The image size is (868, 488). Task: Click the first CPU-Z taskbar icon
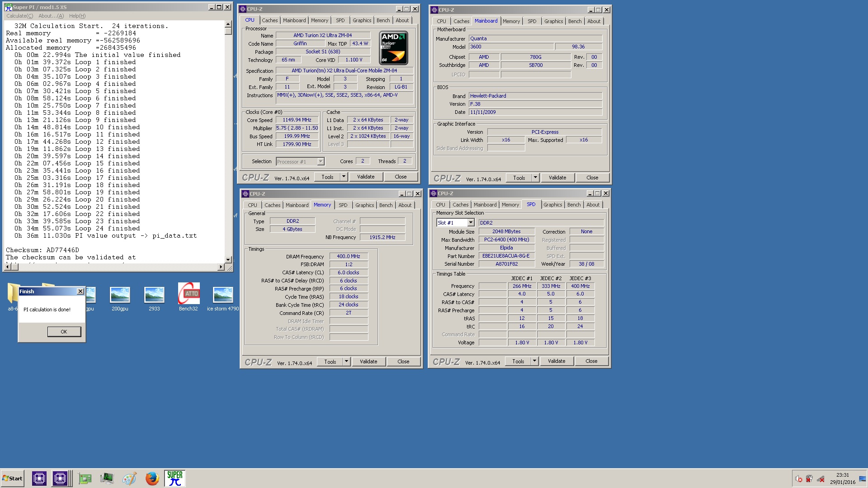click(x=39, y=478)
